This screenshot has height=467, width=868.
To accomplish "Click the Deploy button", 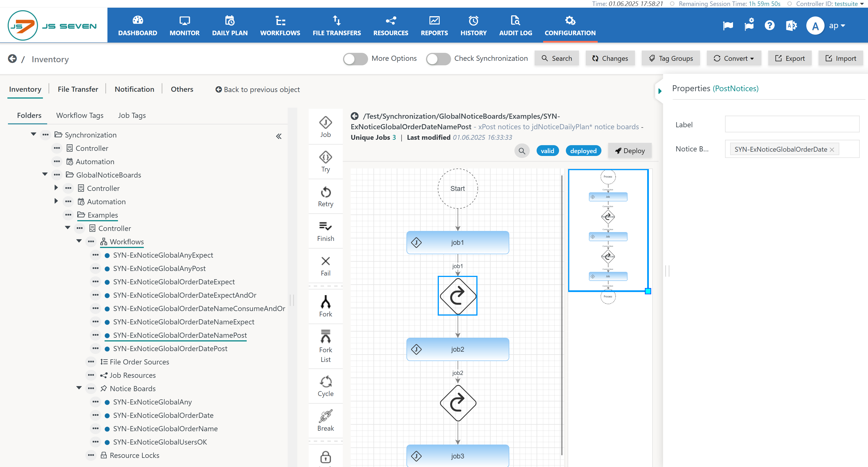I will click(x=630, y=151).
